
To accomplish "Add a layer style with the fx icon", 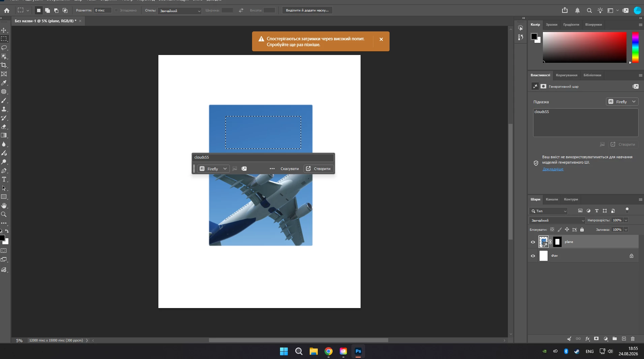I will click(587, 339).
